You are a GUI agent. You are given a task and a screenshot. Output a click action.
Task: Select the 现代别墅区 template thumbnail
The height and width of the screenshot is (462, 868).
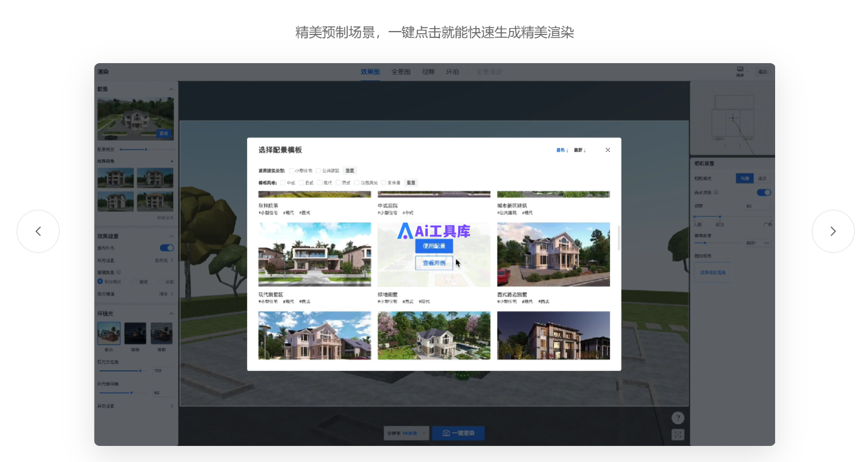click(x=315, y=254)
